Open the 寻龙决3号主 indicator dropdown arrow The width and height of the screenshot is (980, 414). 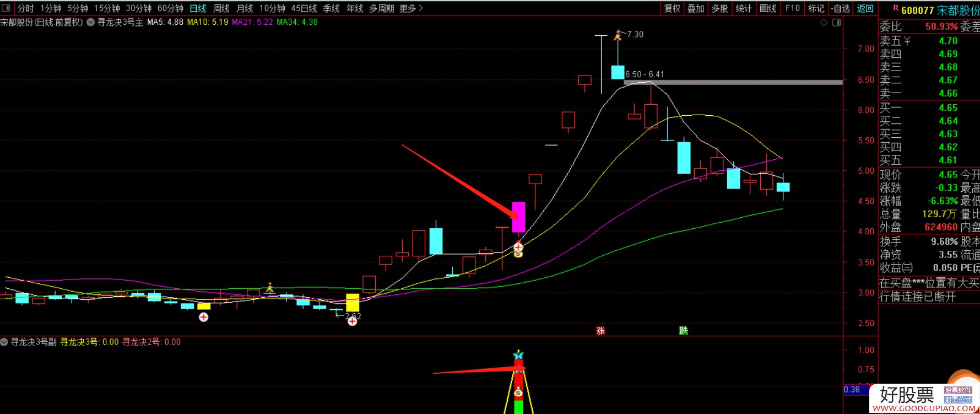click(90, 23)
